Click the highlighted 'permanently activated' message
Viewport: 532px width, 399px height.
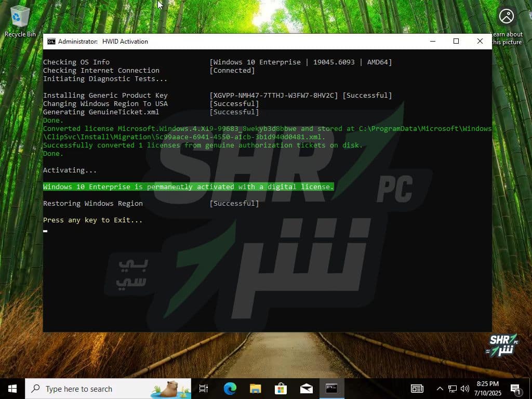coord(188,187)
